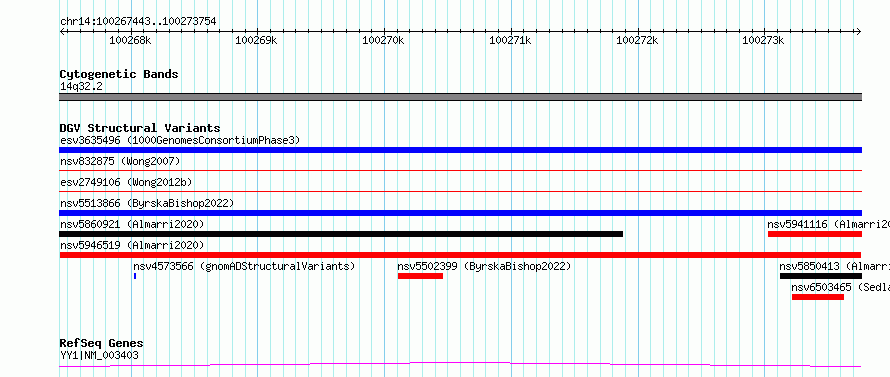Click the 100268k ruler position

click(x=131, y=40)
